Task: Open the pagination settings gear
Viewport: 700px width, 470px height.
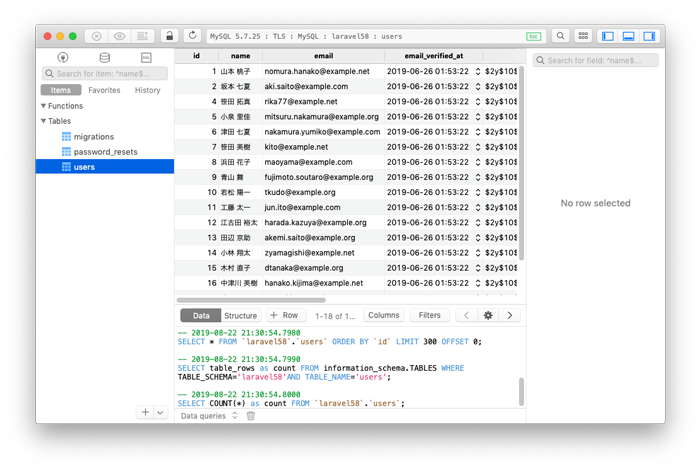Action: 488,316
